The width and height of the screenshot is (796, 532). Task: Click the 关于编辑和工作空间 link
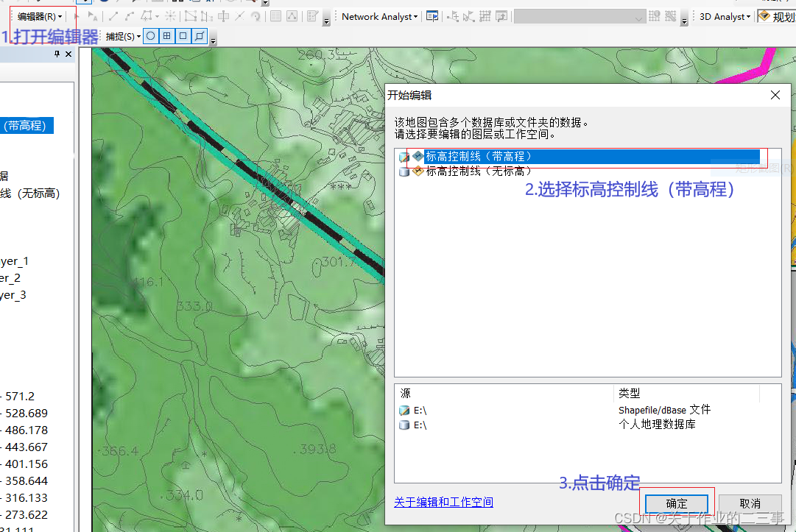coord(443,500)
